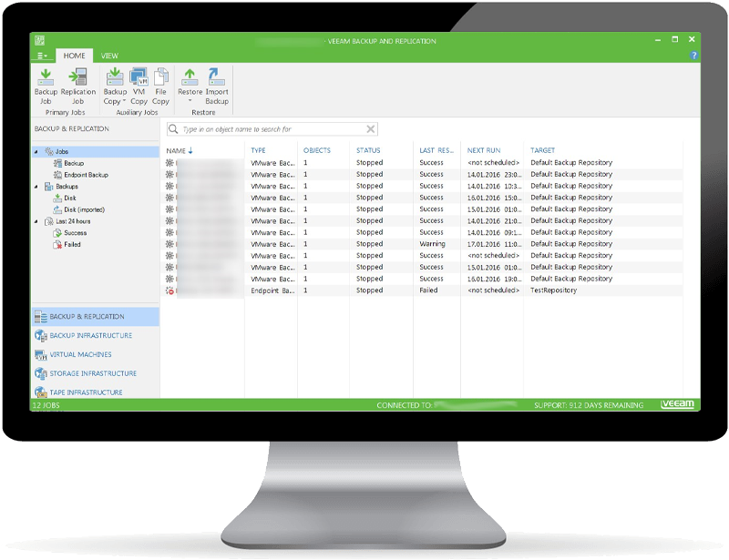The height and width of the screenshot is (560, 729).
Task: Open the Restore dropdown arrow
Action: (x=190, y=100)
